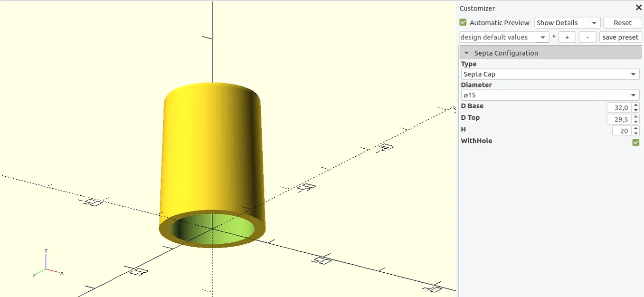Increase the H value with its up arrow

(637, 128)
